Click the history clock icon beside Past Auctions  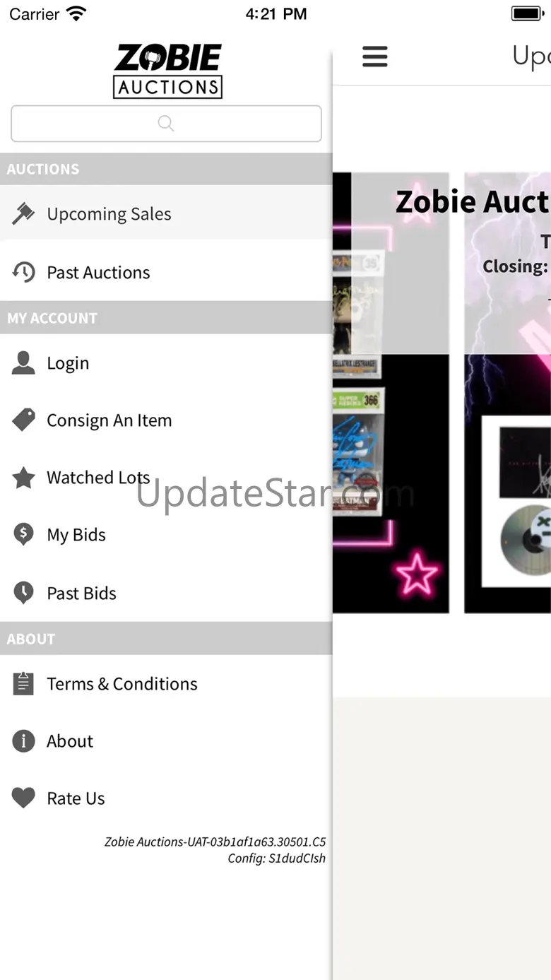[x=23, y=272]
